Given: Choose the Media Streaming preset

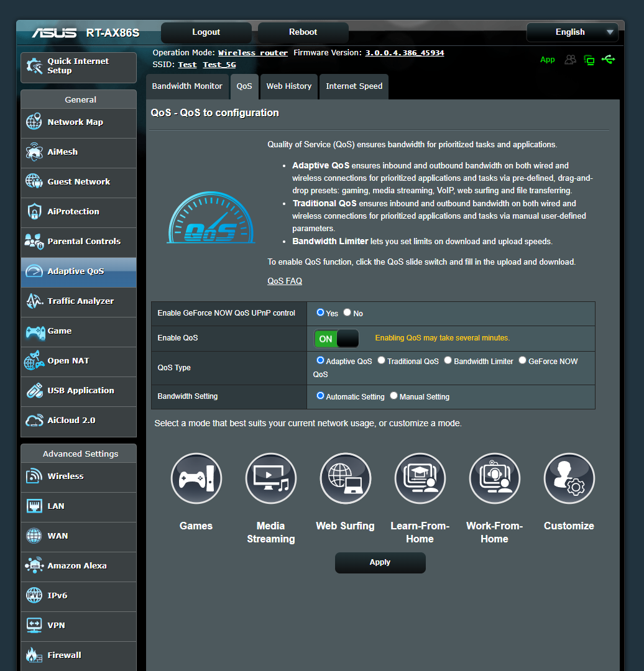Looking at the screenshot, I should point(270,478).
